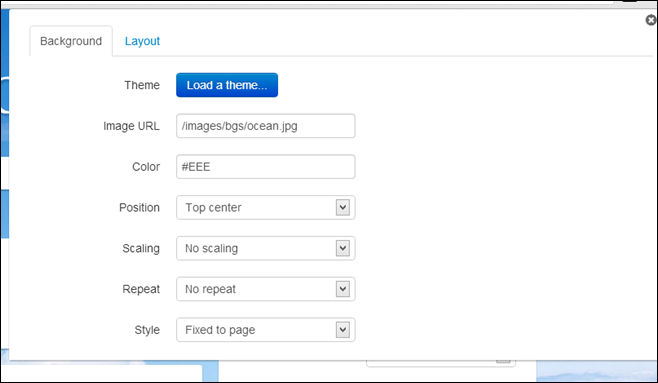Click the Load a theme... button
The width and height of the screenshot is (658, 383).
227,85
